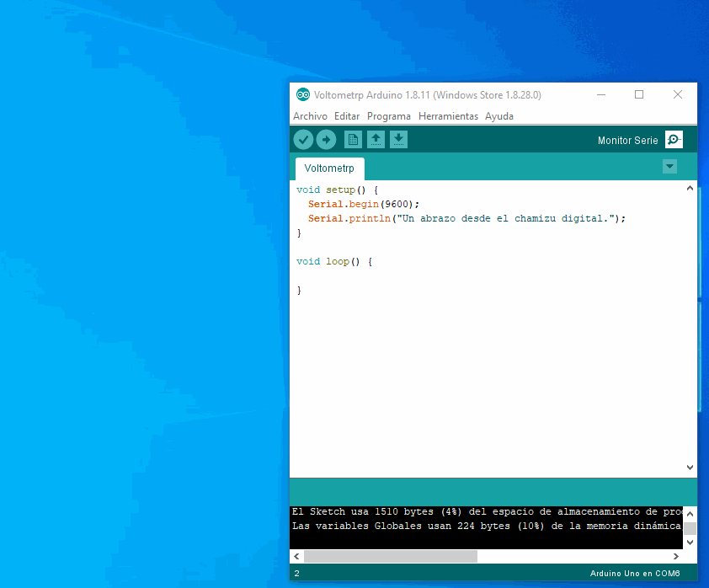This screenshot has height=588, width=709.
Task: Click the Upload arrow icon
Action: [x=326, y=140]
